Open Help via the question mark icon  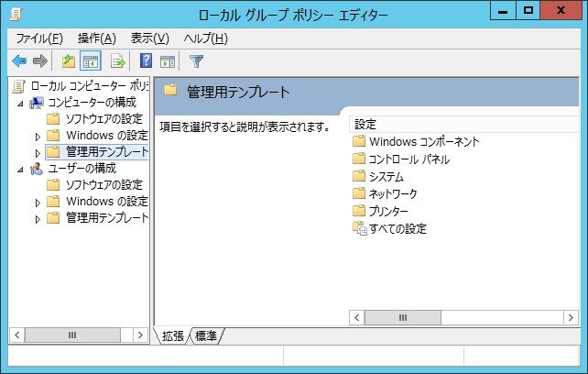click(x=146, y=60)
